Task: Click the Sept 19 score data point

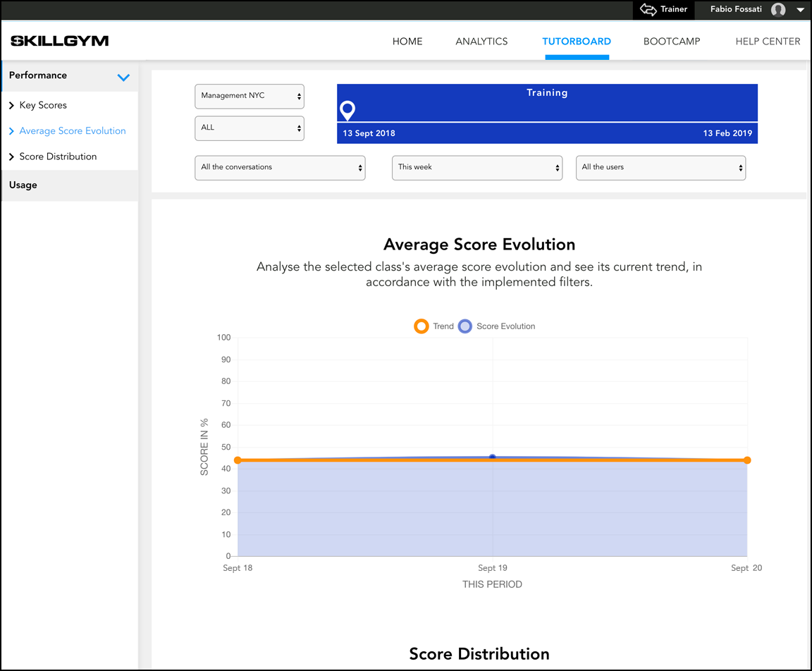Action: (x=493, y=457)
